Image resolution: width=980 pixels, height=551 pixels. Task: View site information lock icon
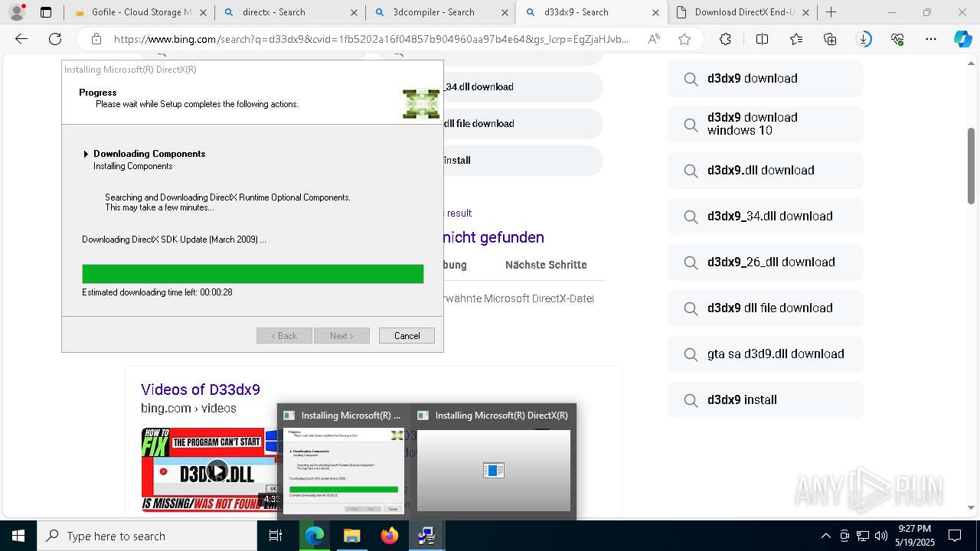tap(96, 39)
